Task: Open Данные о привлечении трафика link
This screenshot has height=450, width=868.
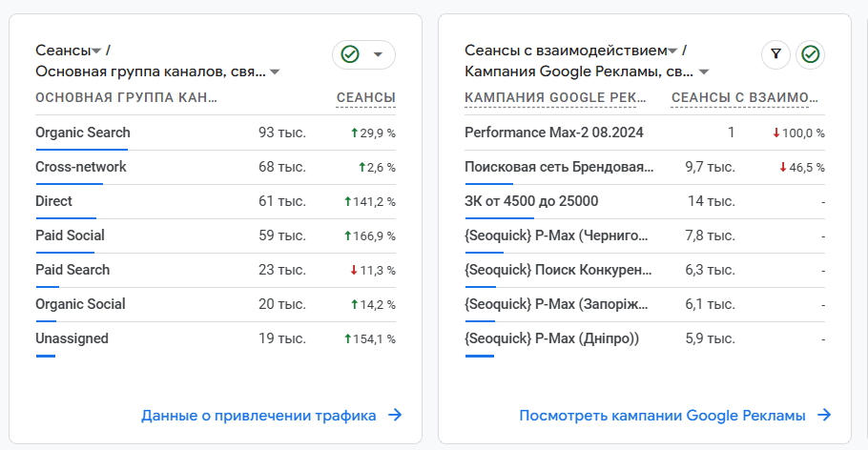Action: [x=258, y=415]
